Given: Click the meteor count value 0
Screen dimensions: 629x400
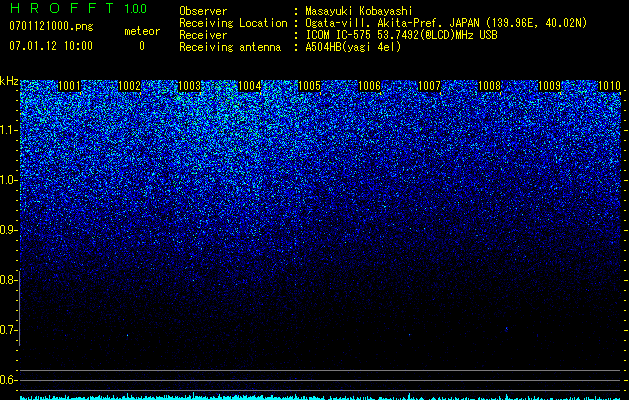Looking at the screenshot, I should 142,46.
